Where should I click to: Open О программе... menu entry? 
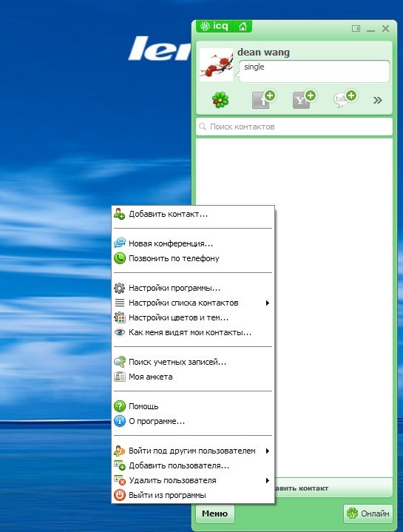pos(193,421)
